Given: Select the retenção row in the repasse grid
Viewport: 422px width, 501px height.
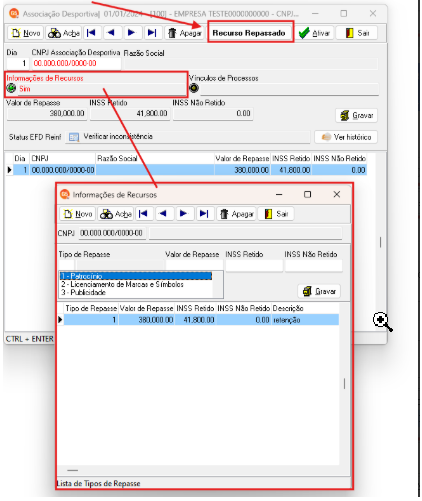Looking at the screenshot, I should point(201,320).
